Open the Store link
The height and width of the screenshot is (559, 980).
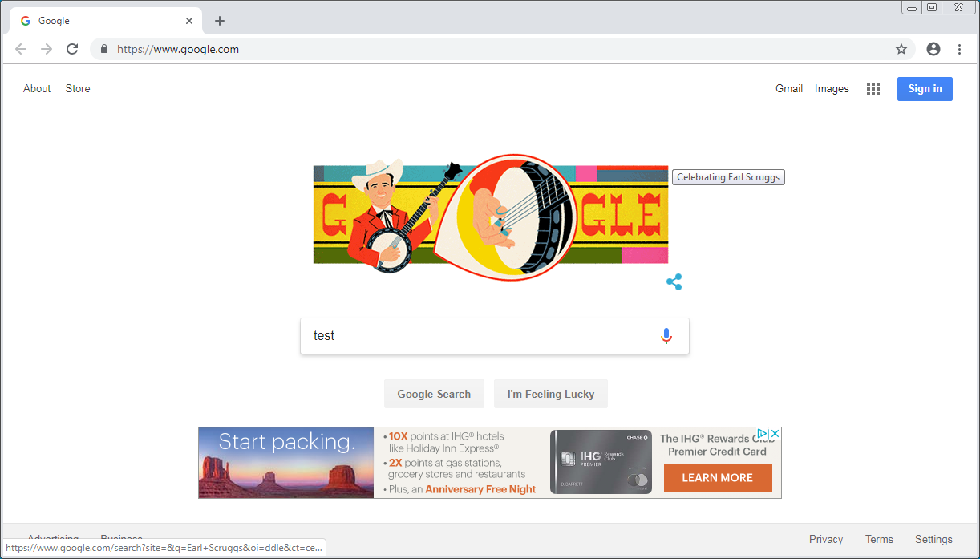pyautogui.click(x=78, y=89)
